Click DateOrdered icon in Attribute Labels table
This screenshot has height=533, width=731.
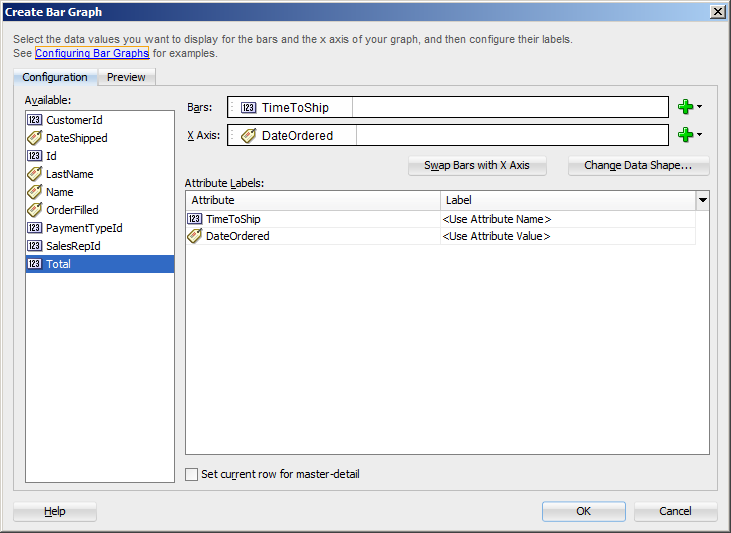point(194,236)
